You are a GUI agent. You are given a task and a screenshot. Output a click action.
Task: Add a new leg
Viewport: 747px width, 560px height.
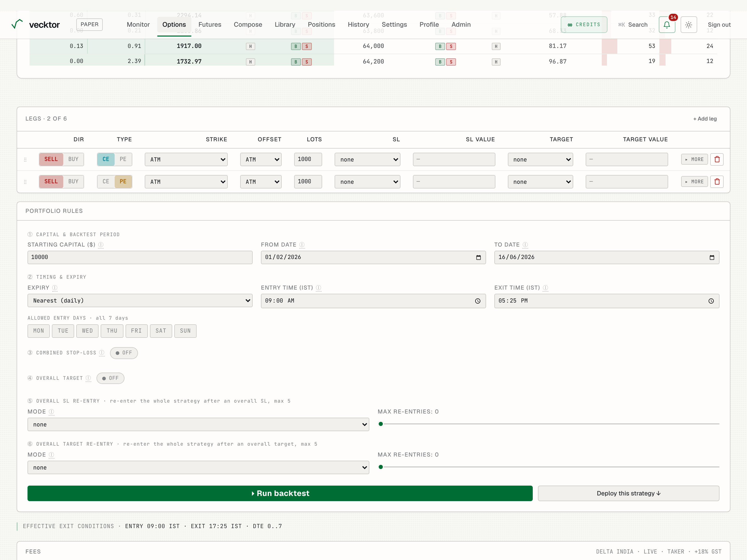pos(705,119)
